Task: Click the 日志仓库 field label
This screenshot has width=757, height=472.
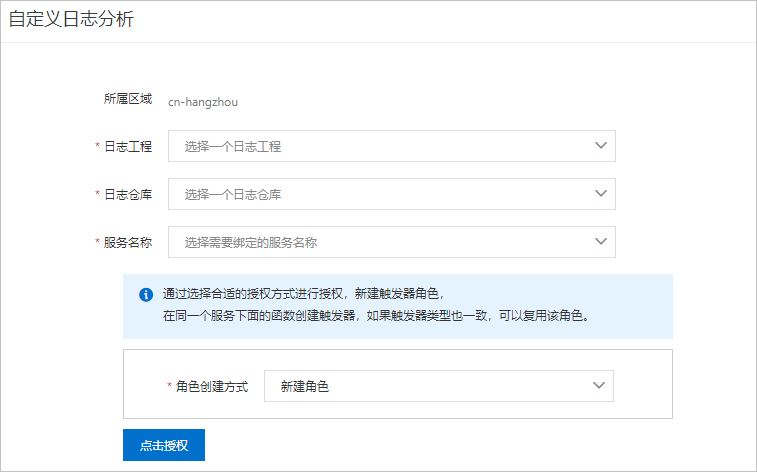Action: click(128, 194)
